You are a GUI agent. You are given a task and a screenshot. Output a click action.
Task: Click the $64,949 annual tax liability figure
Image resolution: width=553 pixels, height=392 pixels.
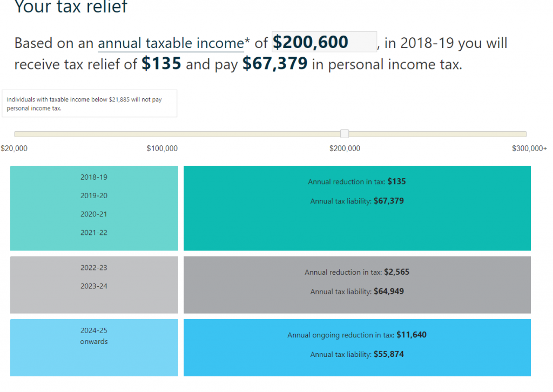[389, 292]
